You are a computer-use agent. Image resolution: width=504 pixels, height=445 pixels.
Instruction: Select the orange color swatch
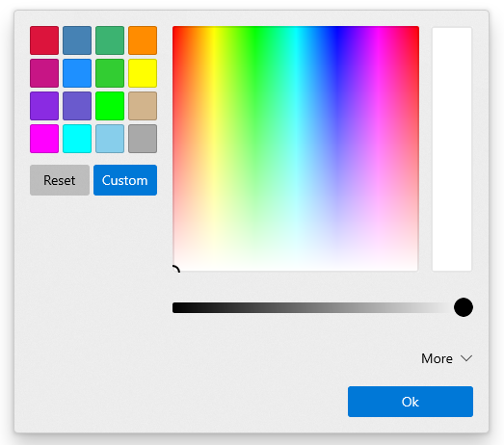click(x=143, y=40)
